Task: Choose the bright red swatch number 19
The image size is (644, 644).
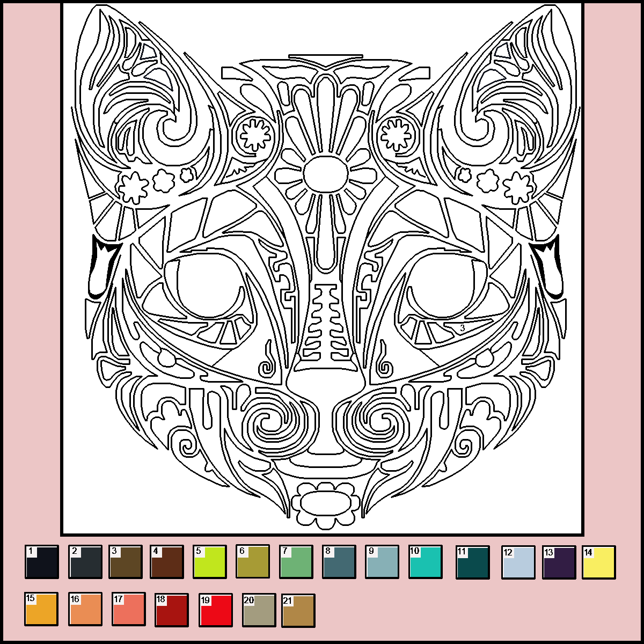Action: coord(216,610)
